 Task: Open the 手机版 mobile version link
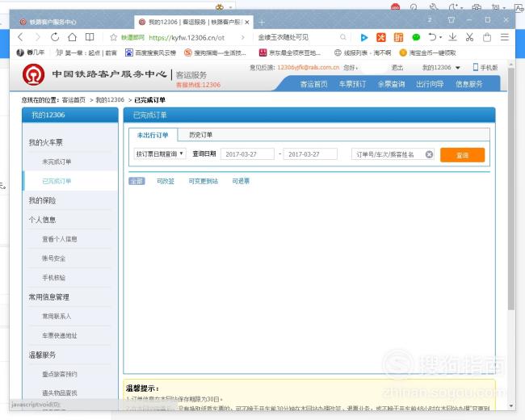[485, 67]
